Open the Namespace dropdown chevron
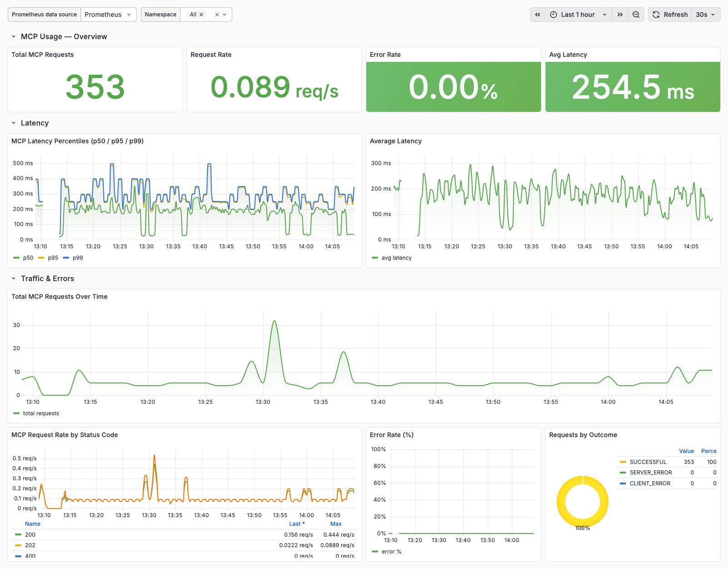 click(x=225, y=15)
